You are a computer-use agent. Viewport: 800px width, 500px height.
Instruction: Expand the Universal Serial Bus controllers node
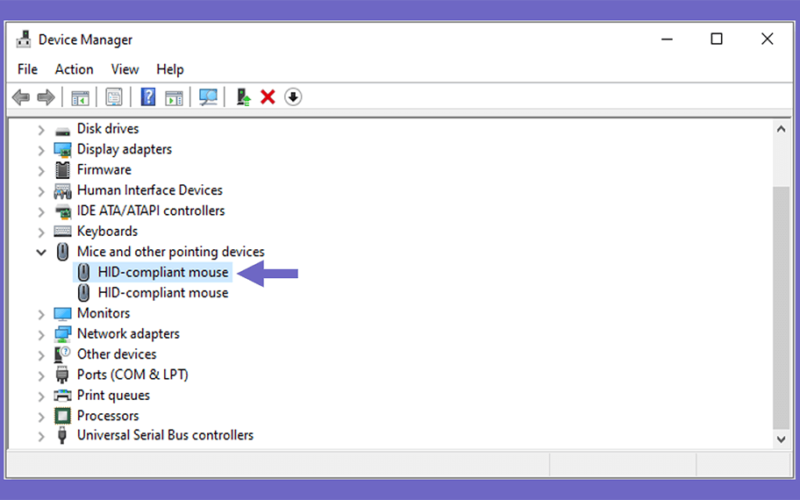41,436
